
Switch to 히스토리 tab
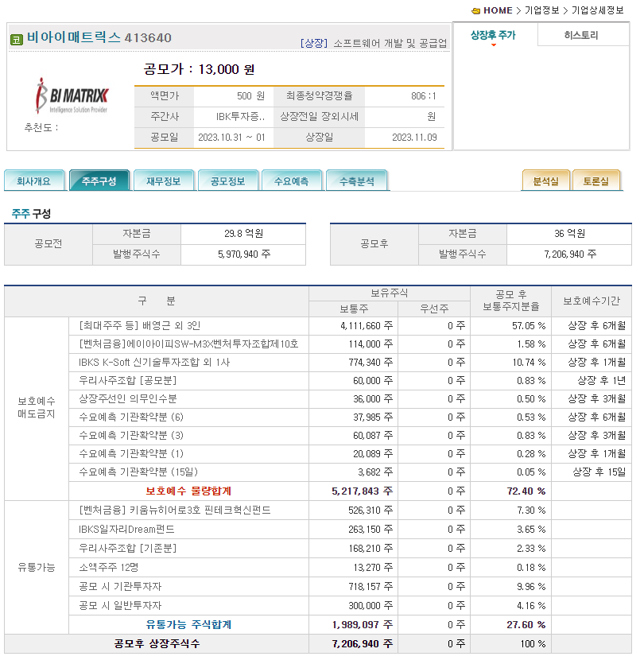click(x=581, y=35)
